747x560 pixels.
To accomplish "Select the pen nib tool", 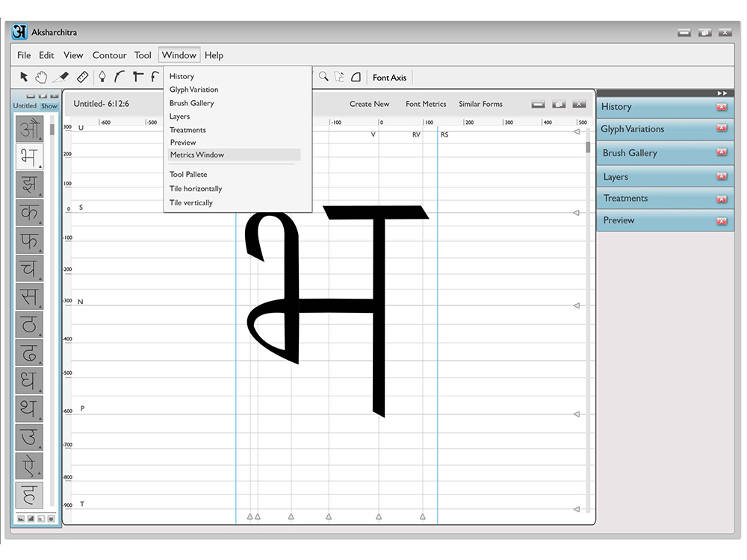I will (x=102, y=77).
